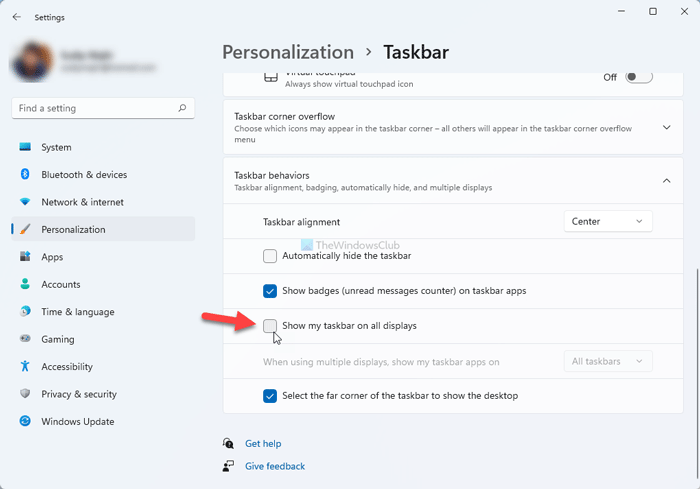Collapse the Taskbar behaviors section
Screen dimensions: 700x489
666,180
